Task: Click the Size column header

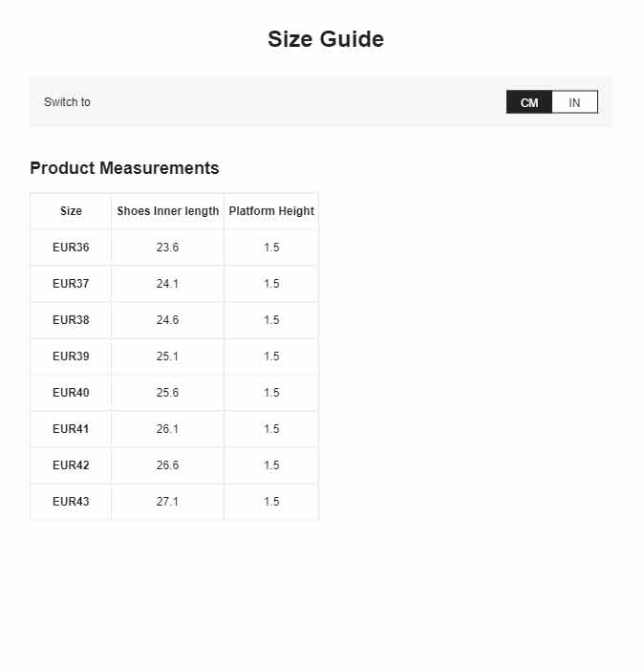Action: (71, 211)
